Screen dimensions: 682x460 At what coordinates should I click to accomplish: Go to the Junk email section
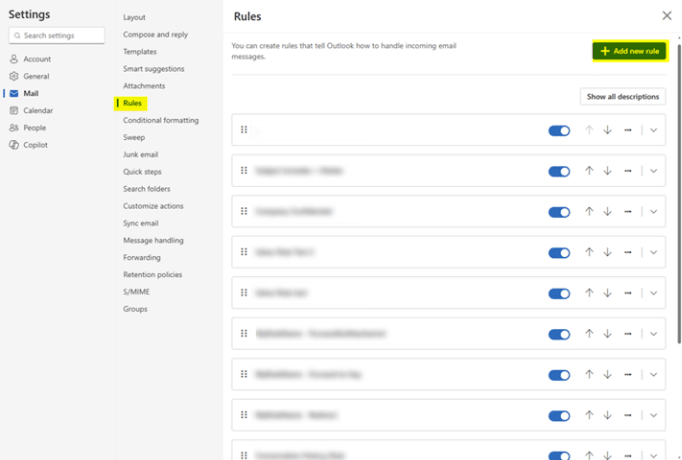coord(140,154)
